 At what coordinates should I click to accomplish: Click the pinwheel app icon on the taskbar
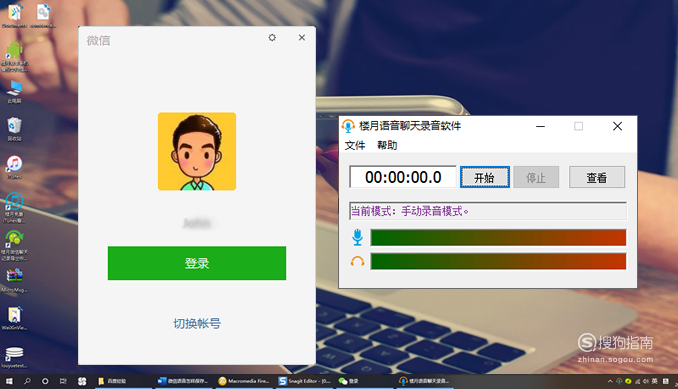point(82,381)
